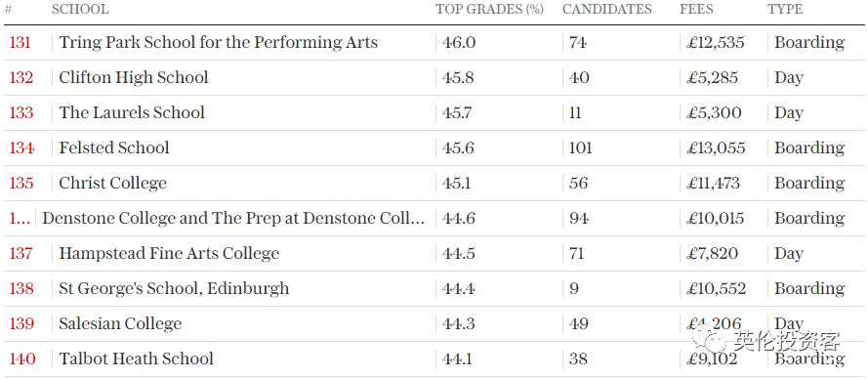The height and width of the screenshot is (379, 868).
Task: Click the £13,055 fee for Felsted
Action: tap(716, 147)
